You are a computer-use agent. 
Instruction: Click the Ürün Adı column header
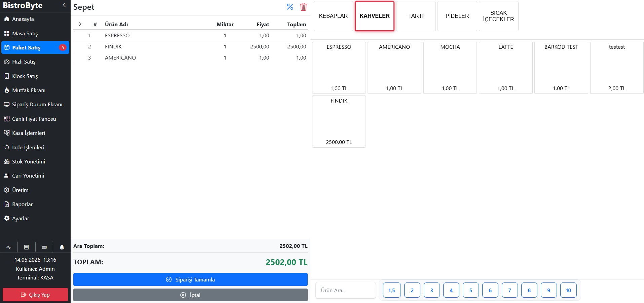pos(116,24)
